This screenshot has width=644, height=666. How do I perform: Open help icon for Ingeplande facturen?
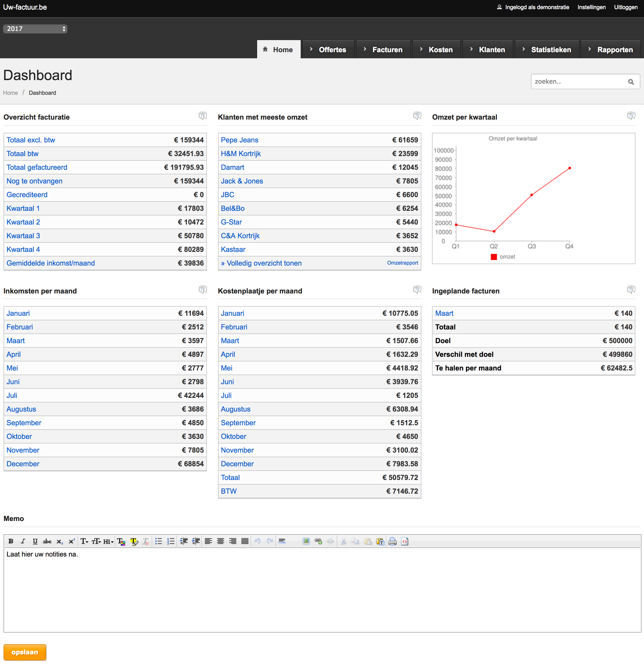tap(631, 289)
